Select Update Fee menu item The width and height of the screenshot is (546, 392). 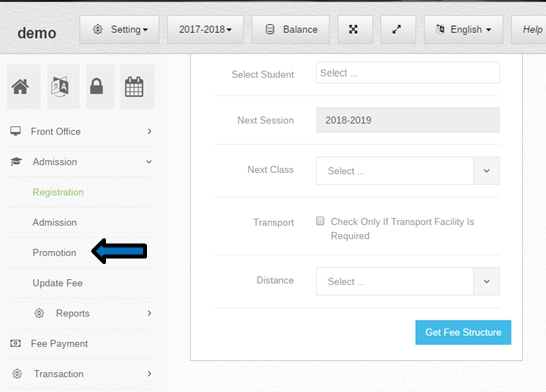57,283
